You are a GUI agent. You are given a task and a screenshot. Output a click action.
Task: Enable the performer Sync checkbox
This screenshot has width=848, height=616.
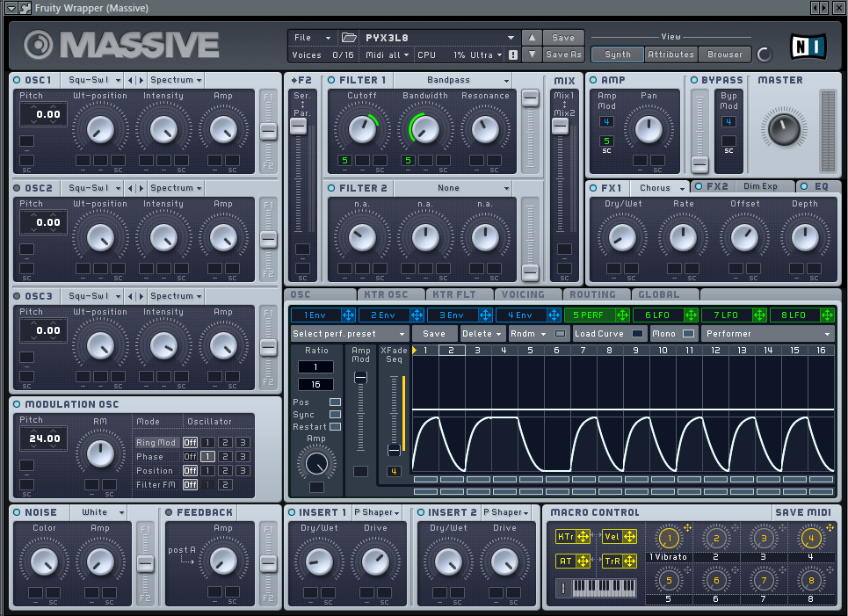point(336,414)
